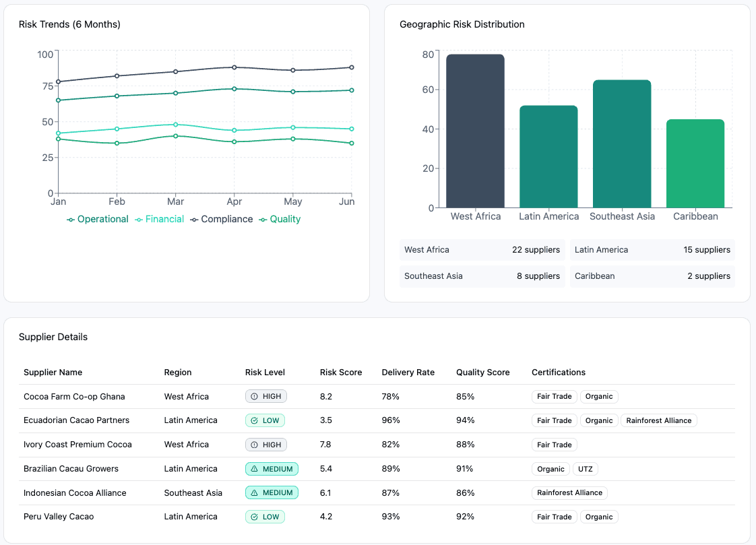Screen dimensions: 756x545
Task: Click risk score 6.1 value
Action: click(x=325, y=493)
